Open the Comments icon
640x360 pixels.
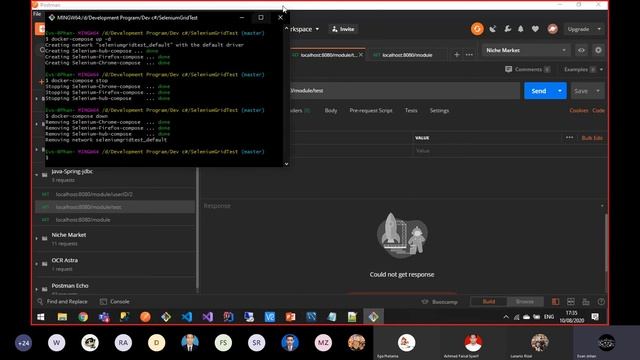pos(508,69)
